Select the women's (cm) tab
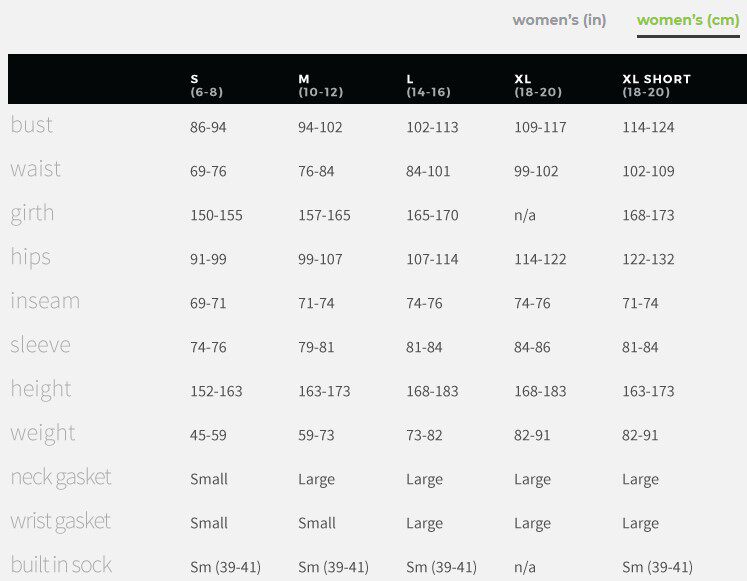 coord(688,20)
